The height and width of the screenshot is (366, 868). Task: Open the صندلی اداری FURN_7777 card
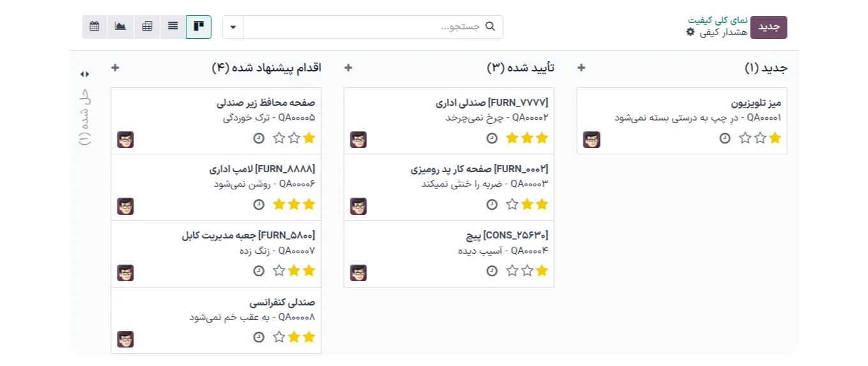491,103
